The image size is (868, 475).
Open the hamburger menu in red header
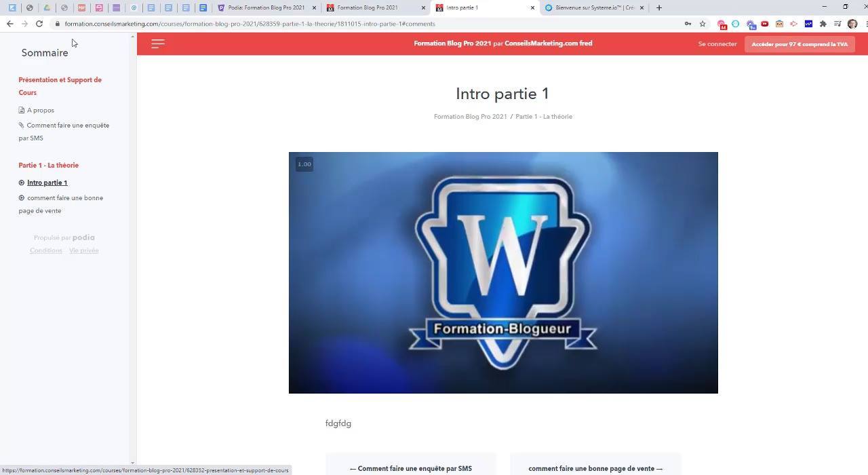[158, 44]
